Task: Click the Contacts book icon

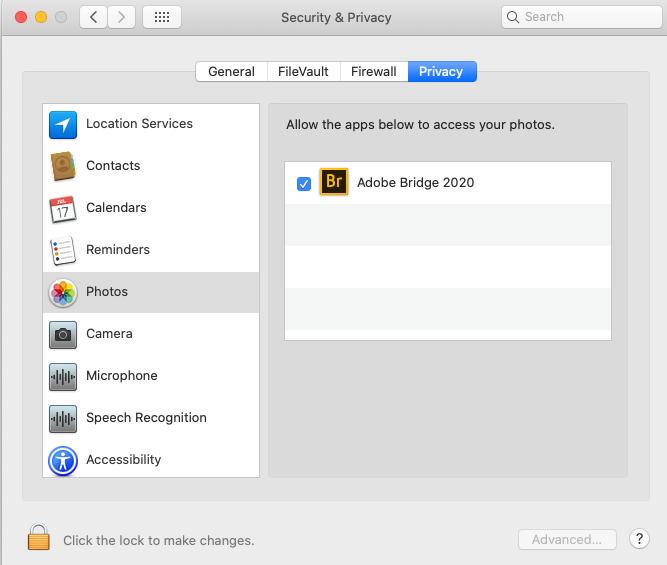Action: pos(63,166)
